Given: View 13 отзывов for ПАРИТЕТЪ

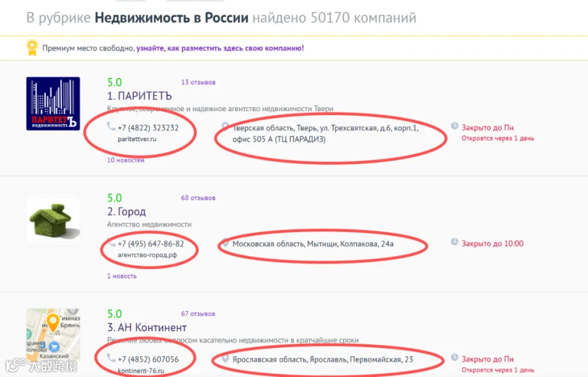Looking at the screenshot, I should [x=198, y=82].
